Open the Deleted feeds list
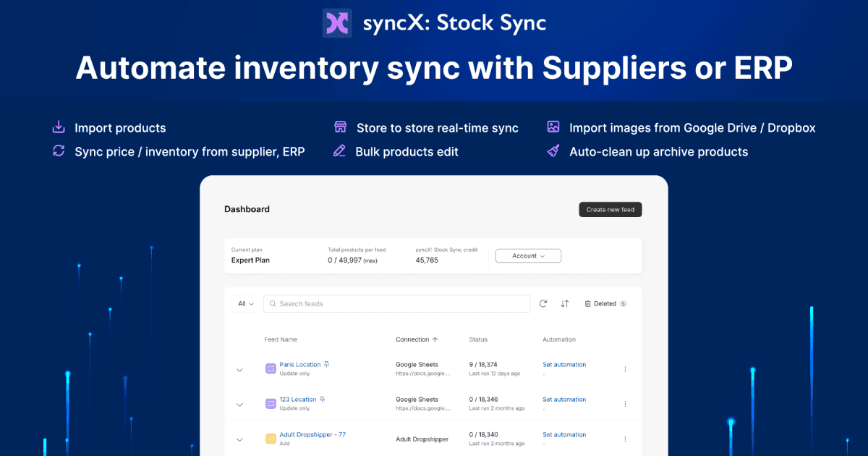 pos(605,304)
